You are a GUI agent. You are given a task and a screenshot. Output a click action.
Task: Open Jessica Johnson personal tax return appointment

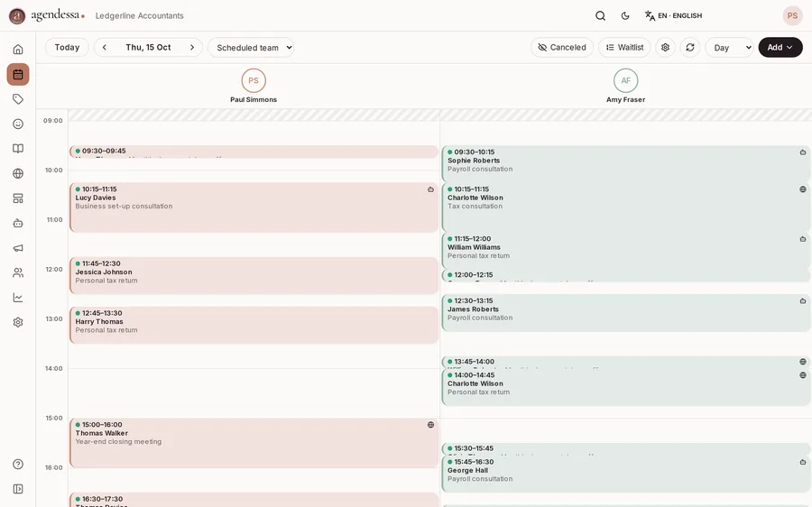click(254, 275)
